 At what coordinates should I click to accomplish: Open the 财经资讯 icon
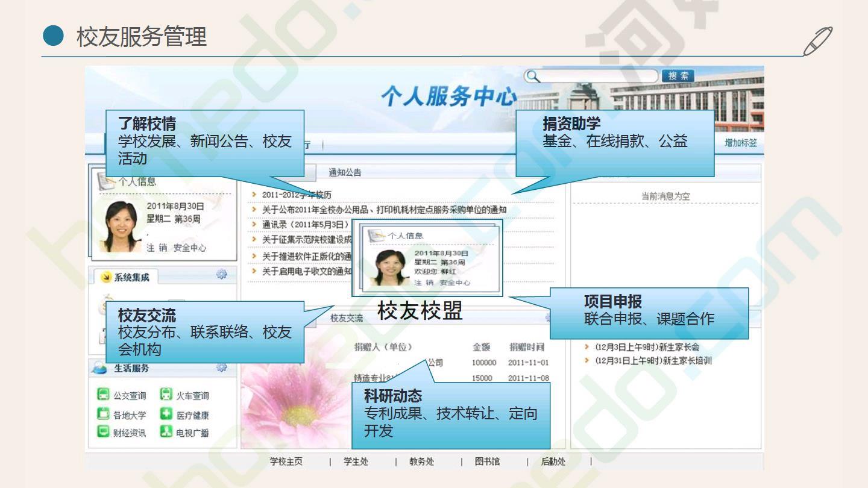click(103, 431)
